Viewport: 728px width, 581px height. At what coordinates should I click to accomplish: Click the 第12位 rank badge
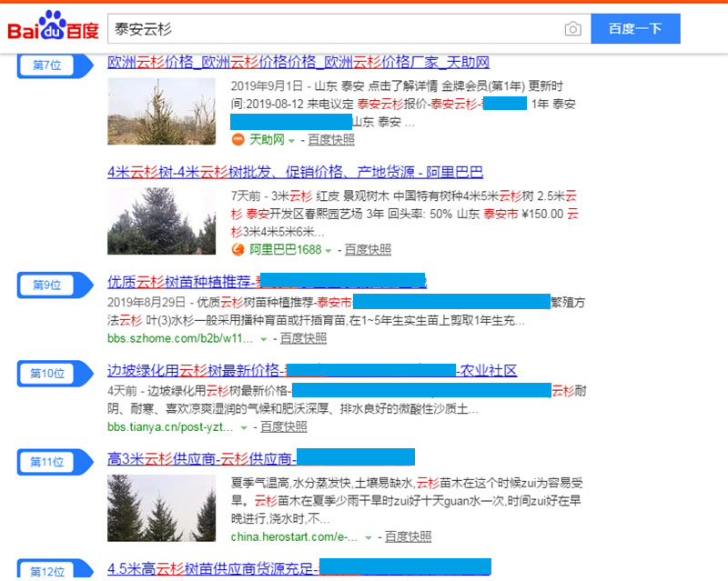tap(55, 570)
